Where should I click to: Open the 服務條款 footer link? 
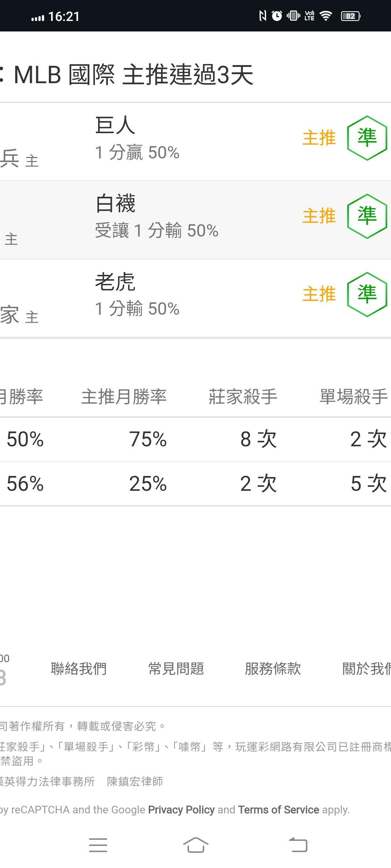point(273,669)
